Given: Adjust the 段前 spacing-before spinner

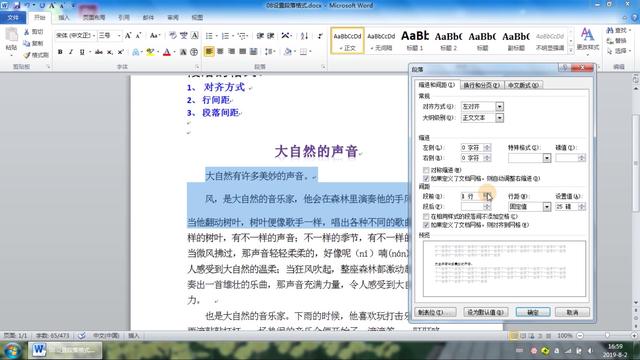Looking at the screenshot, I should pos(487,196).
